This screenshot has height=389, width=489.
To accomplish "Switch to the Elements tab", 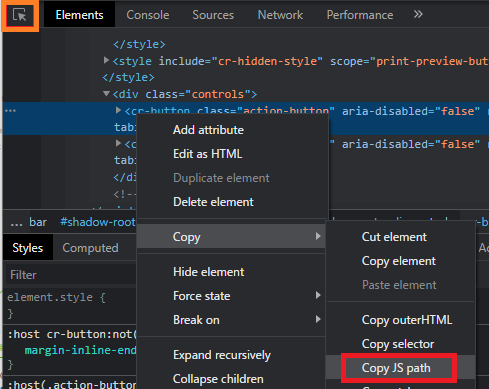I will coord(79,15).
